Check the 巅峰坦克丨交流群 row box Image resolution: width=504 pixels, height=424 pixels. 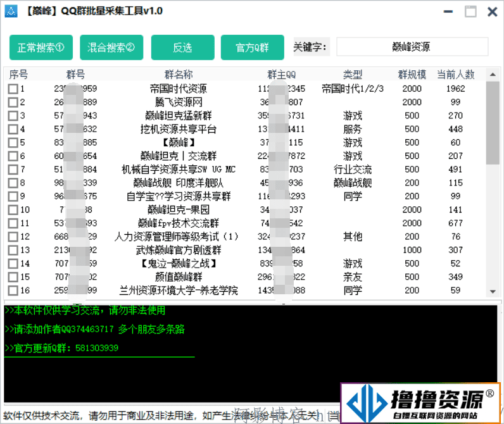(13, 156)
